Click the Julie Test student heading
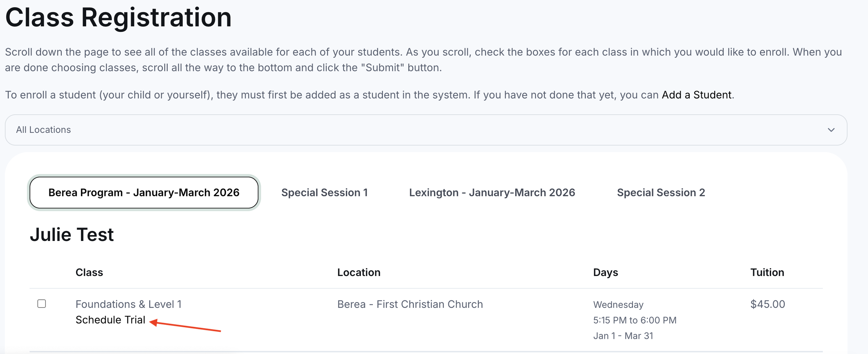 [x=72, y=234]
